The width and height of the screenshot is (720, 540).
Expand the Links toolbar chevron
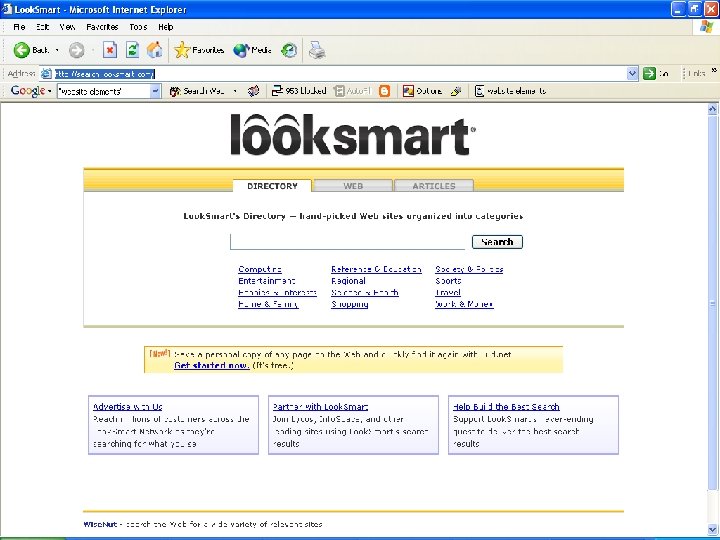pos(714,70)
